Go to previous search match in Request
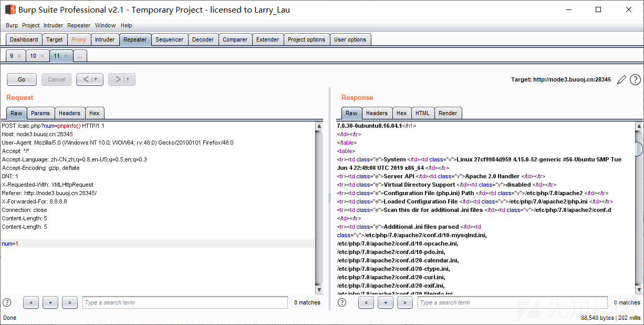This screenshot has height=325, width=644. click(x=31, y=302)
